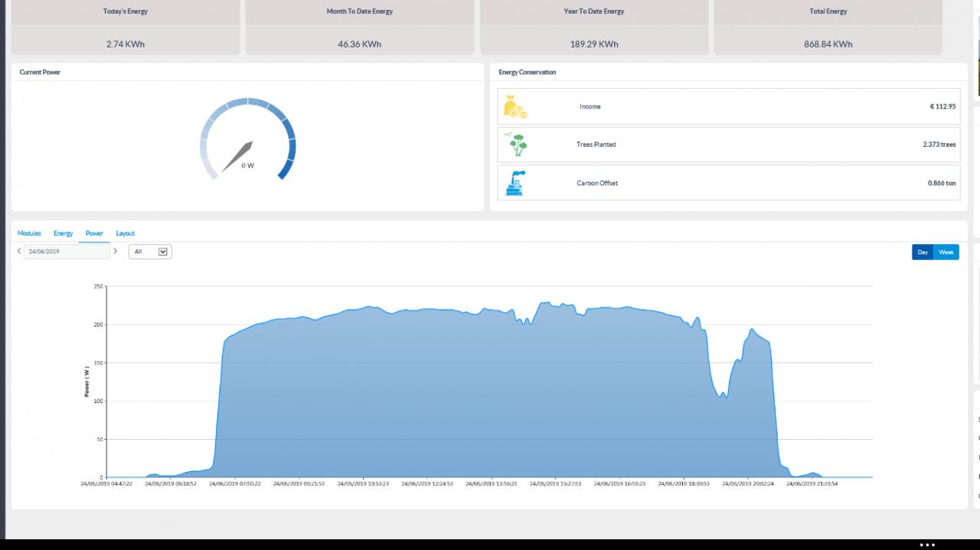
Task: Open the Layout tab
Action: (x=126, y=233)
